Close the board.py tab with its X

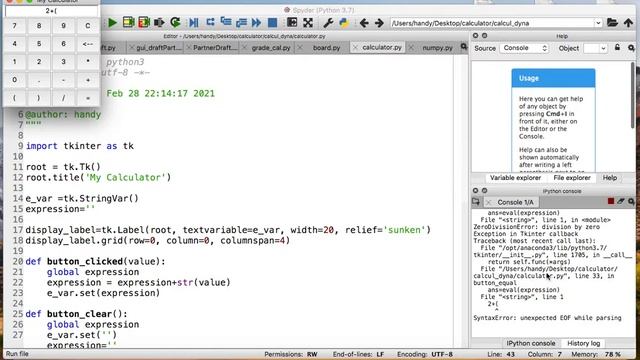[300, 48]
